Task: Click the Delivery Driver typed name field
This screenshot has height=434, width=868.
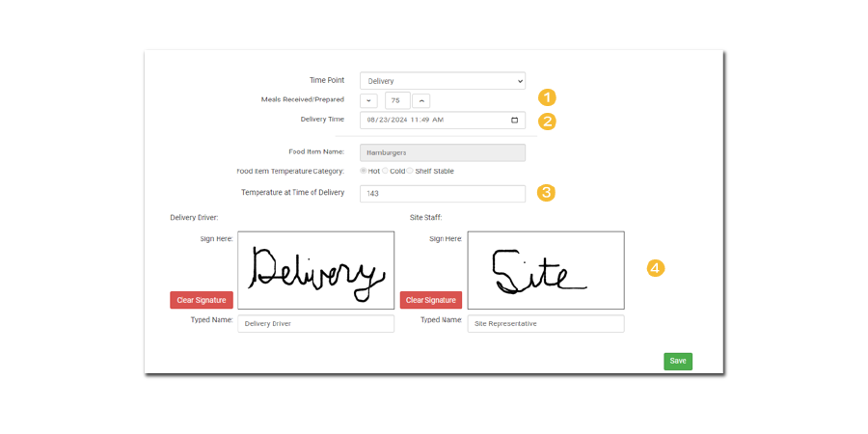Action: pyautogui.click(x=315, y=324)
